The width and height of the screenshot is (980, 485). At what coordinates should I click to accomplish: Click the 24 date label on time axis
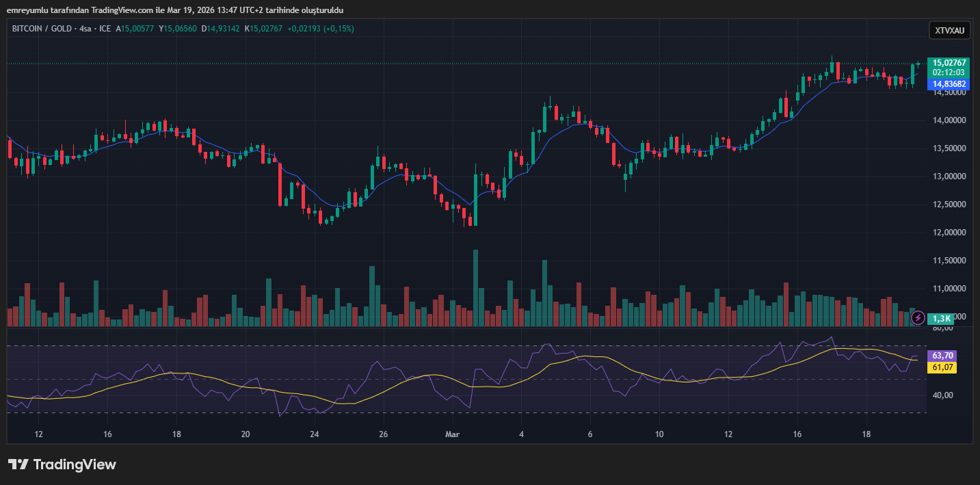pos(315,434)
